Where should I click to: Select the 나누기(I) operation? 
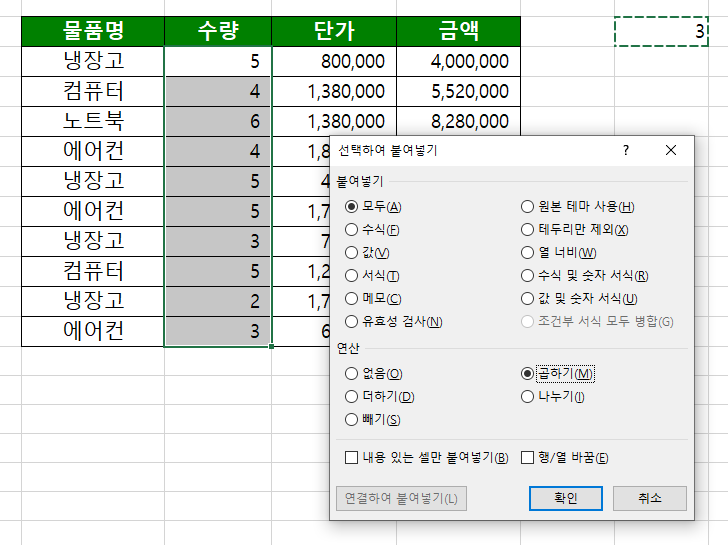pyautogui.click(x=527, y=396)
